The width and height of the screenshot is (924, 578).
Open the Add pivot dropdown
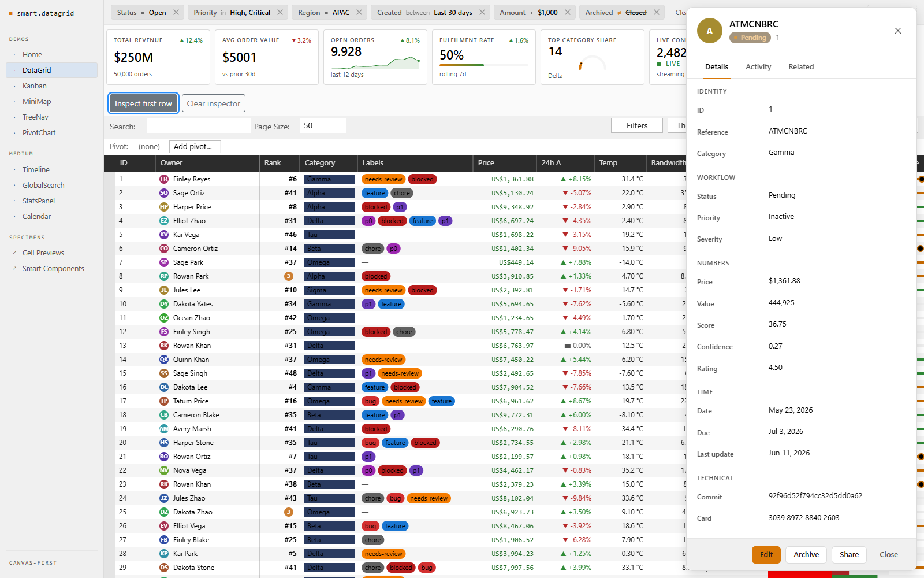coord(195,147)
